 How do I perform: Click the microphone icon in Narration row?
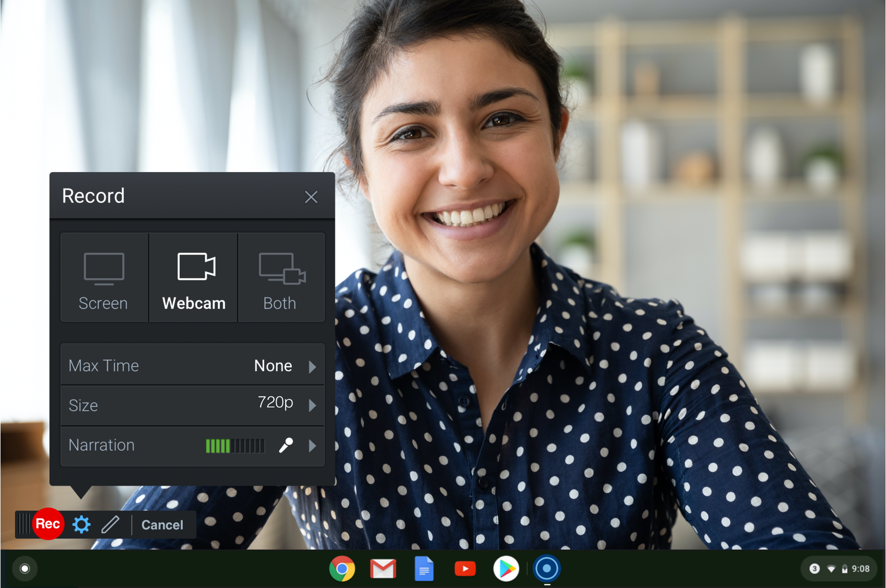coord(286,445)
